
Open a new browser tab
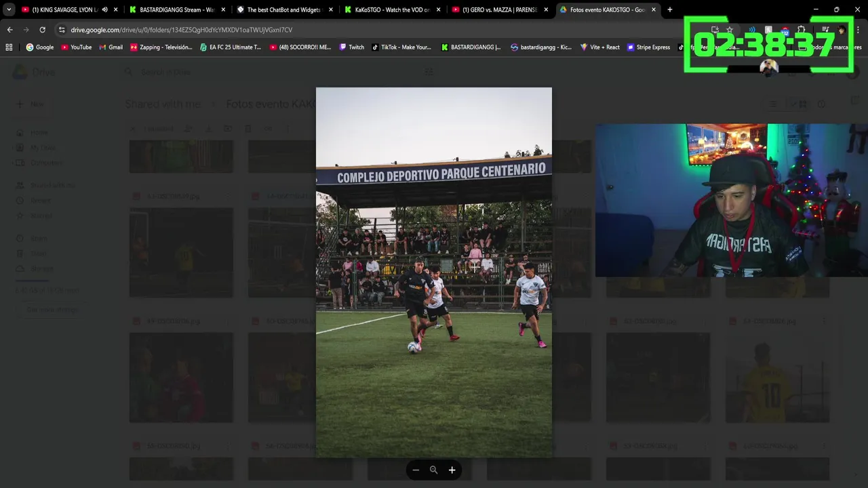670,9
